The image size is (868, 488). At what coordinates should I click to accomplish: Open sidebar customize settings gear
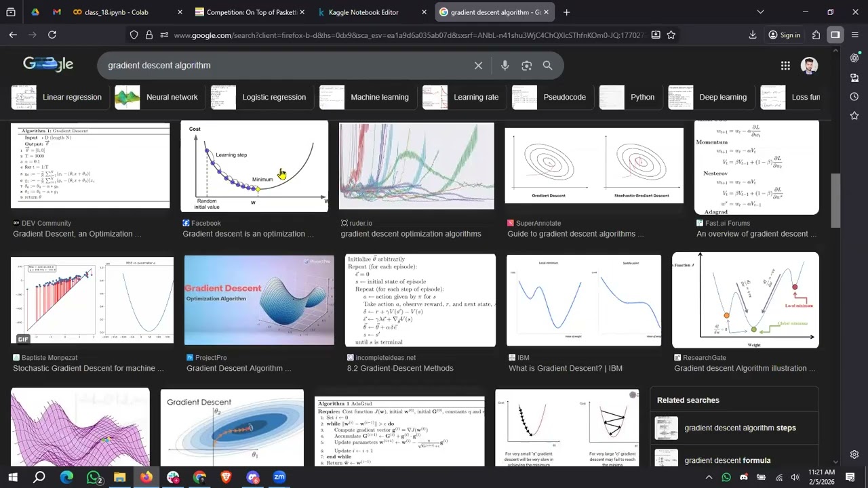854,454
